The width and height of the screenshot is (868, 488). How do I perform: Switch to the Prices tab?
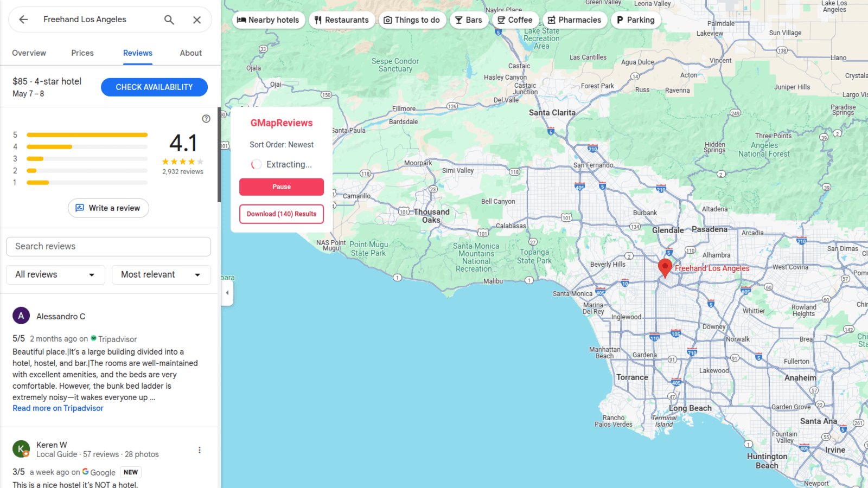(82, 53)
